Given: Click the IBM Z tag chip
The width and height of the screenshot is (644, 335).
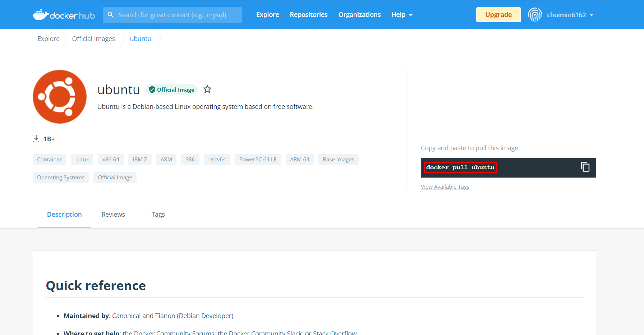Looking at the screenshot, I should 140,160.
